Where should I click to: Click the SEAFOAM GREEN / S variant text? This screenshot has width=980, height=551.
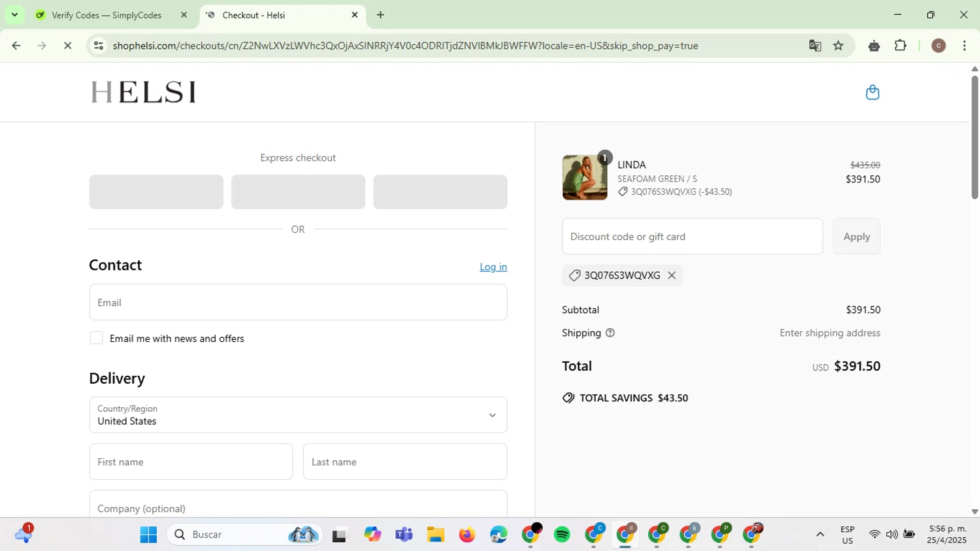click(657, 178)
